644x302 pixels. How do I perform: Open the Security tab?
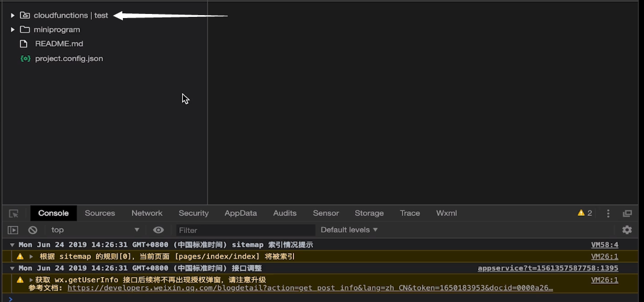193,214
